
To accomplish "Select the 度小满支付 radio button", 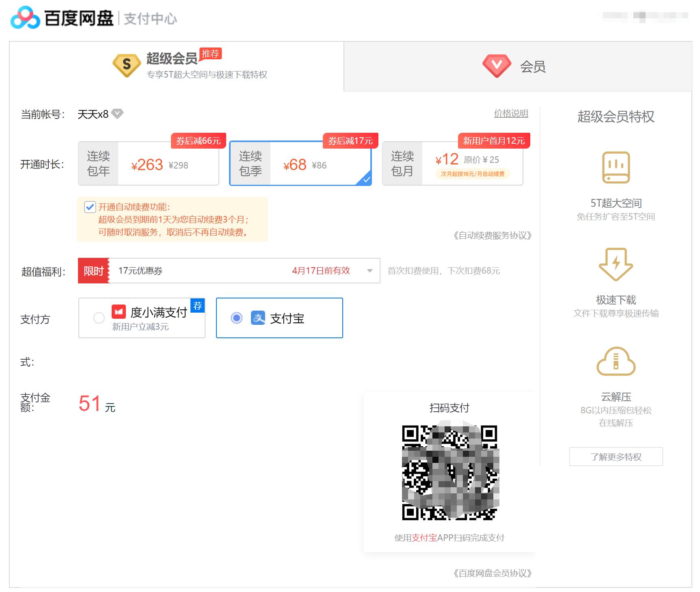I will pyautogui.click(x=99, y=318).
